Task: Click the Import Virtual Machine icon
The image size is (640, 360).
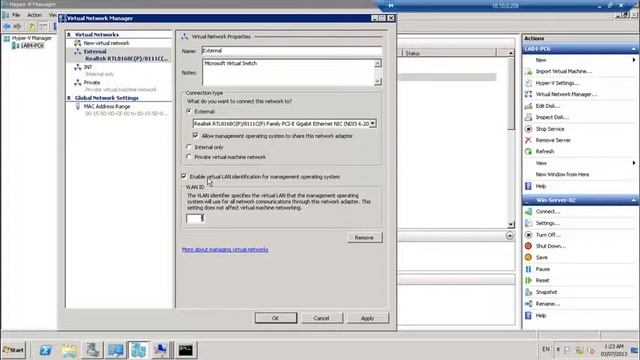Action: tap(528, 71)
